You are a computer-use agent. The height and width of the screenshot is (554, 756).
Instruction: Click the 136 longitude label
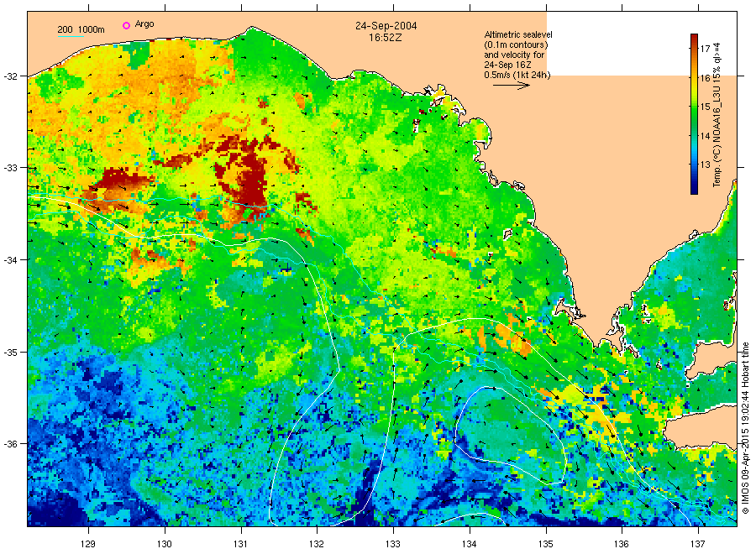pyautogui.click(x=622, y=544)
